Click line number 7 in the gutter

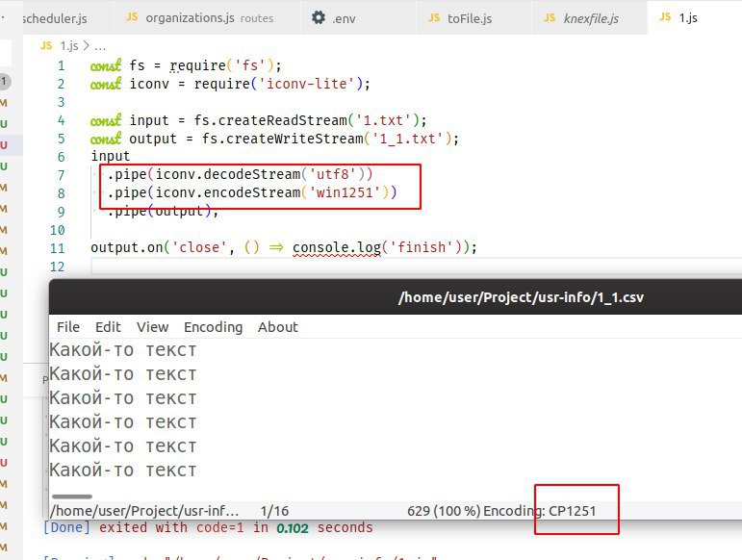61,175
